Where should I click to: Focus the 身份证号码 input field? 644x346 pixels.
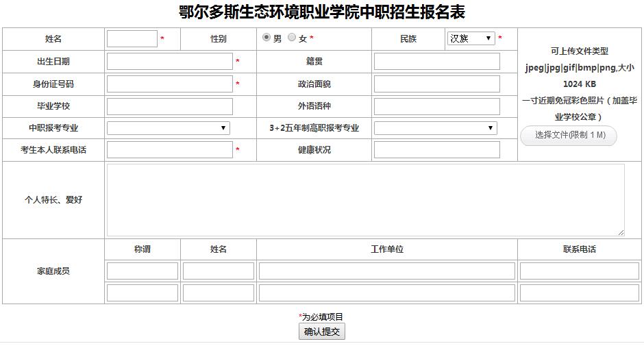click(170, 84)
